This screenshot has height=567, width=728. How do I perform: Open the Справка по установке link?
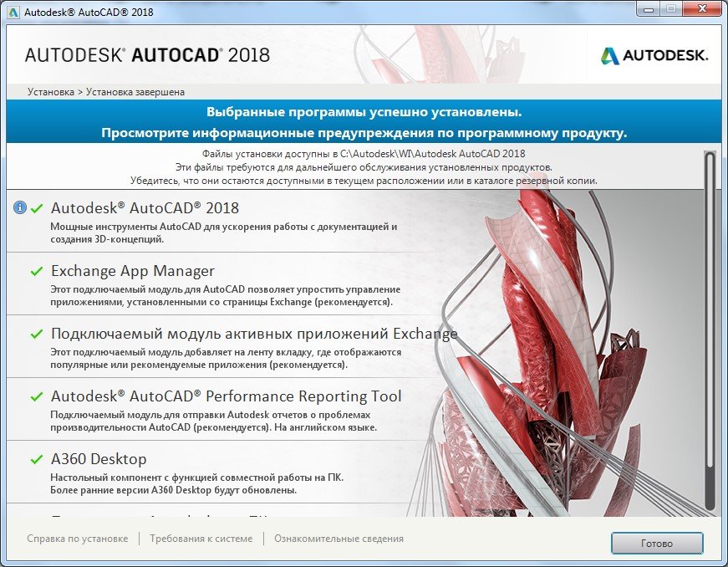click(78, 539)
